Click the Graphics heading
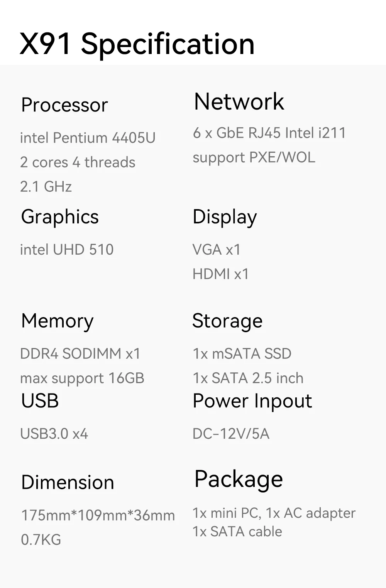386x588 pixels. (60, 217)
